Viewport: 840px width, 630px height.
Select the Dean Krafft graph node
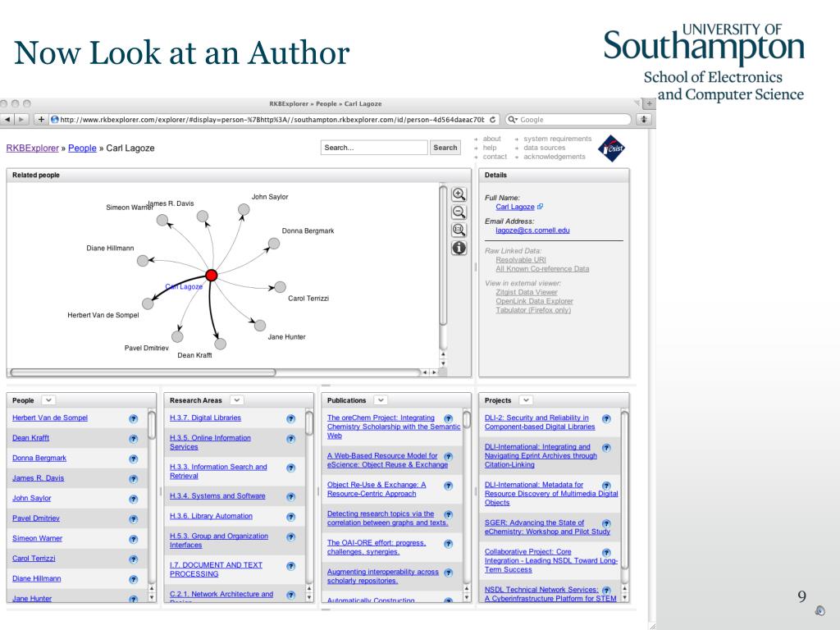220,344
